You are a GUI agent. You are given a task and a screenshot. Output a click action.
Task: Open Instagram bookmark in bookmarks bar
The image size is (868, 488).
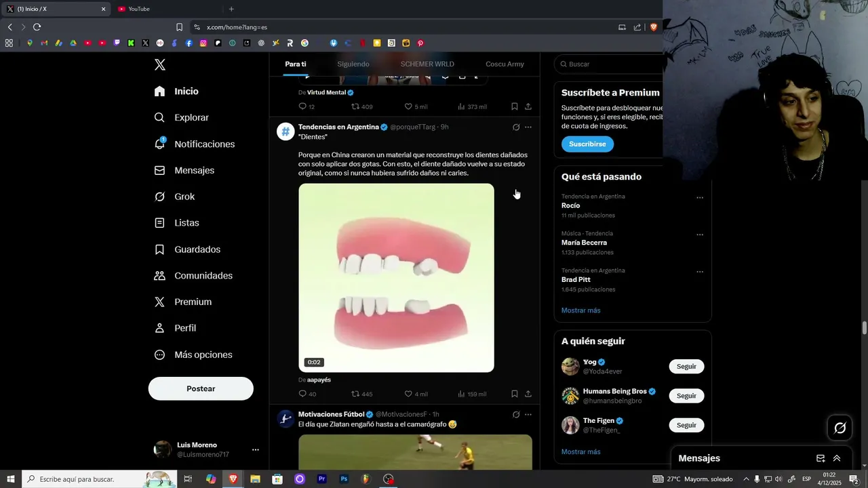(x=203, y=43)
